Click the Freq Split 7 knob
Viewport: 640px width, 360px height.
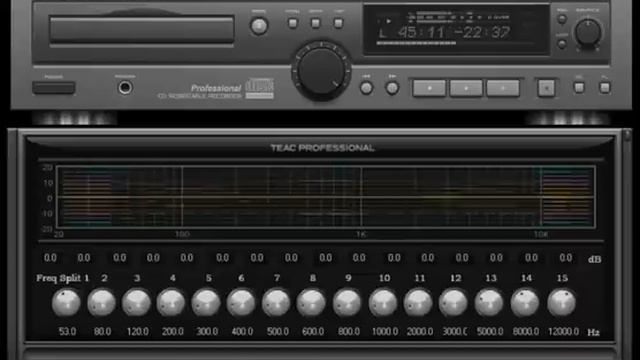coord(276,302)
